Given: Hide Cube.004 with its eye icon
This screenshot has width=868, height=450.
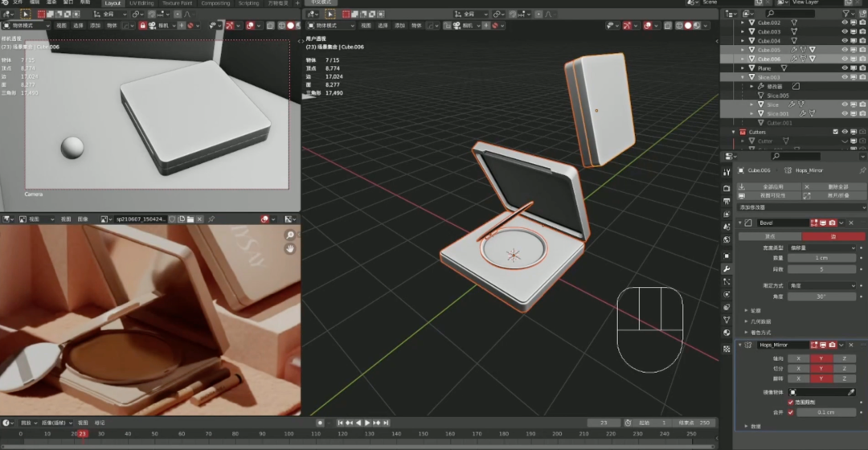Looking at the screenshot, I should coord(845,40).
